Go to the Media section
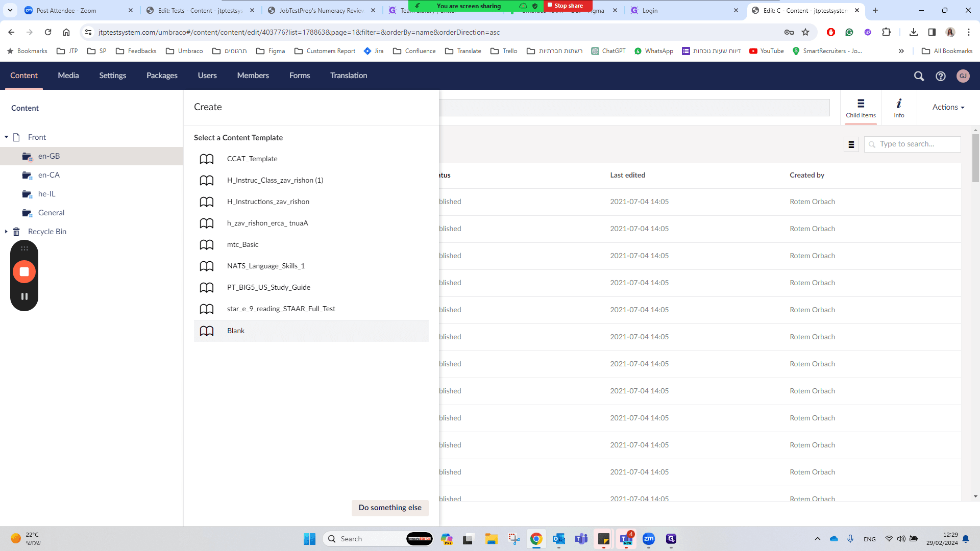This screenshot has width=980, height=551. (68, 76)
